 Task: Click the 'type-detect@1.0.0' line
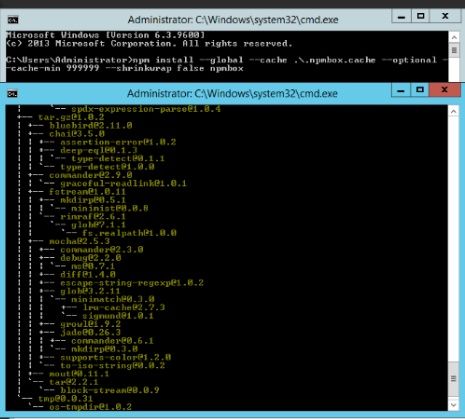pos(107,167)
